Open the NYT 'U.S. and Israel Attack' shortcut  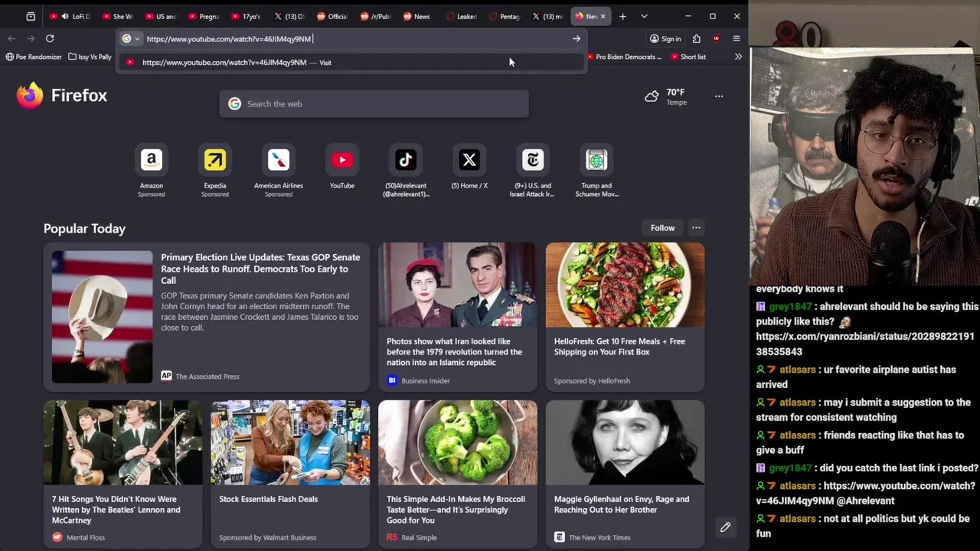tap(533, 170)
